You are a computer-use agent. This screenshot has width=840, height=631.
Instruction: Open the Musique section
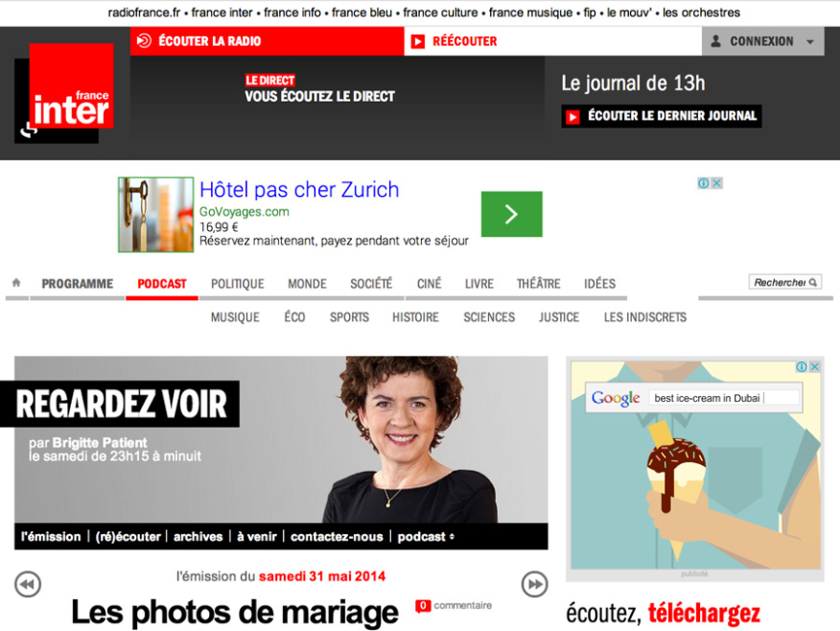(x=235, y=317)
